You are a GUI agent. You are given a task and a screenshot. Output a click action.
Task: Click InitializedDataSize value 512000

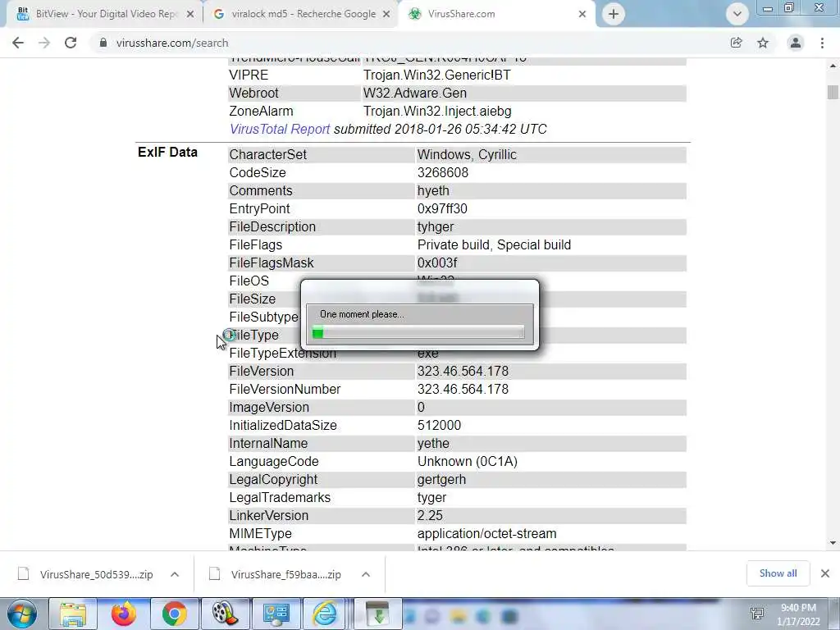point(440,426)
